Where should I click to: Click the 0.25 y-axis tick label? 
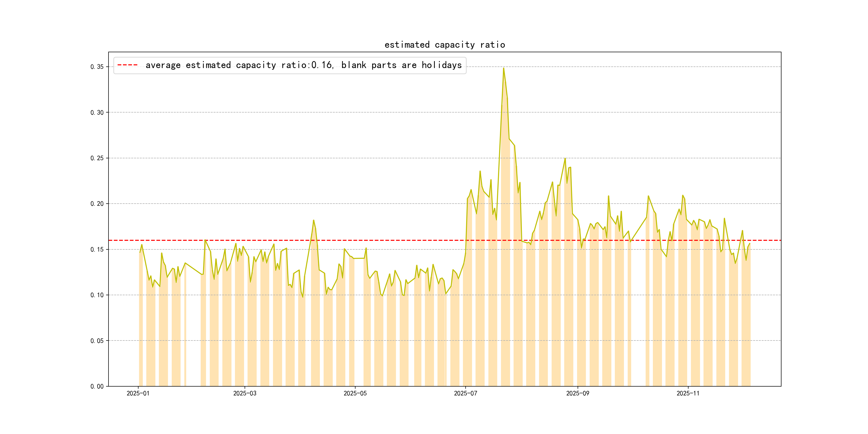click(97, 158)
